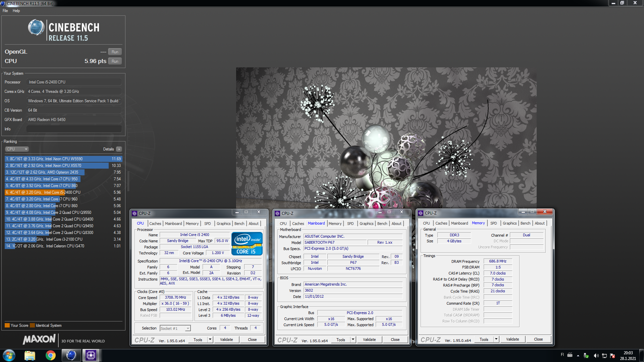
Task: Select your score row Core i5-2400
Action: [x=63, y=192]
